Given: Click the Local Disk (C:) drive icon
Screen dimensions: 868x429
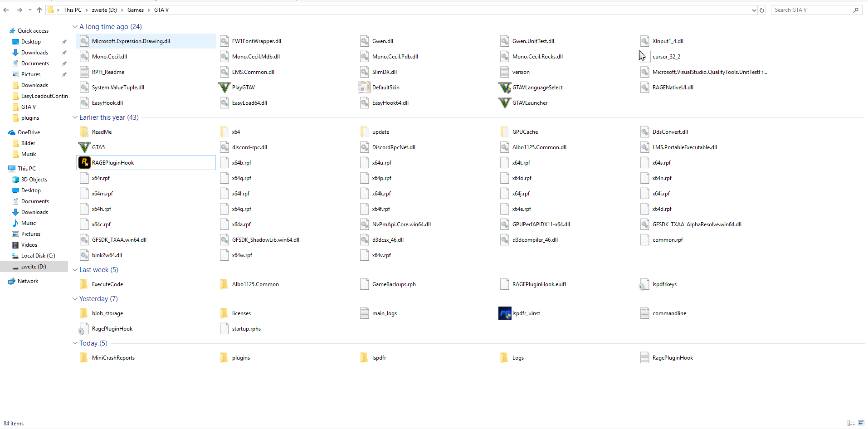Looking at the screenshot, I should point(15,256).
